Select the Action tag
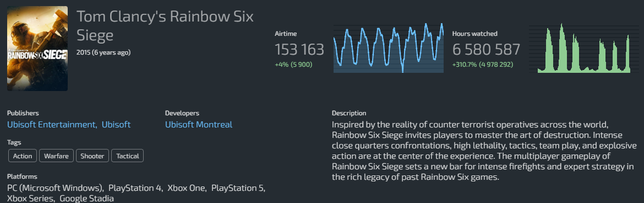Image resolution: width=644 pixels, height=203 pixels. tap(23, 156)
